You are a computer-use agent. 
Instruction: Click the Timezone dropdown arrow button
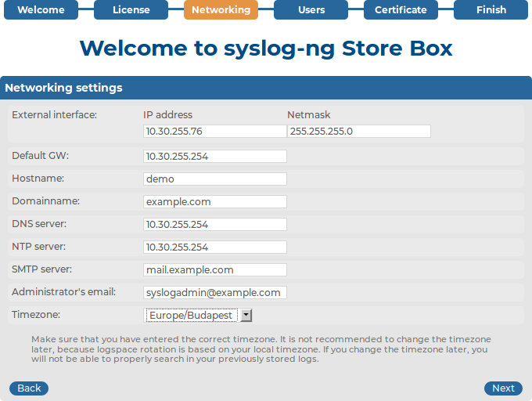(246, 316)
